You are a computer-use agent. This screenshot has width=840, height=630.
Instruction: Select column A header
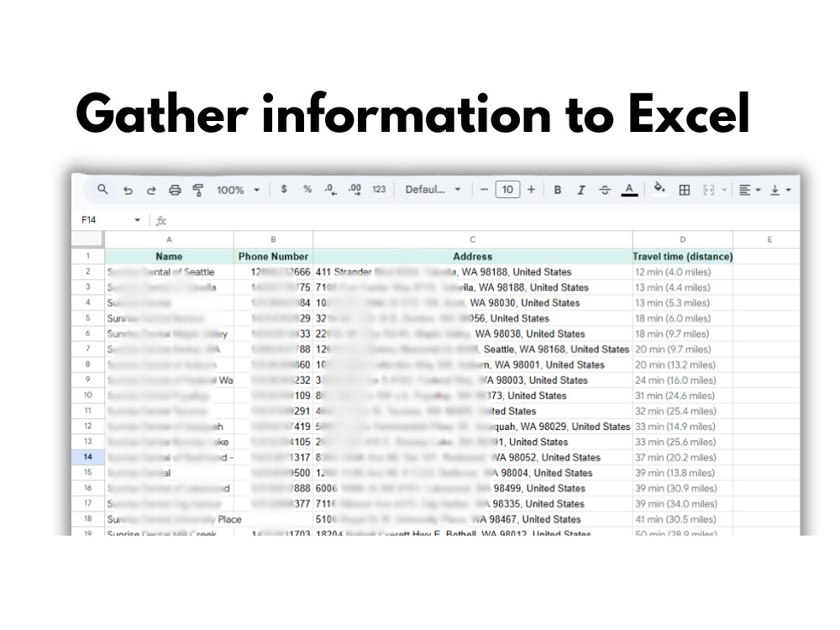169,239
